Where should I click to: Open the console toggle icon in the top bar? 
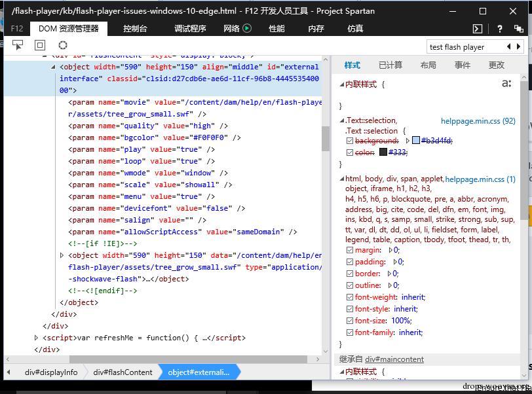[x=478, y=29]
